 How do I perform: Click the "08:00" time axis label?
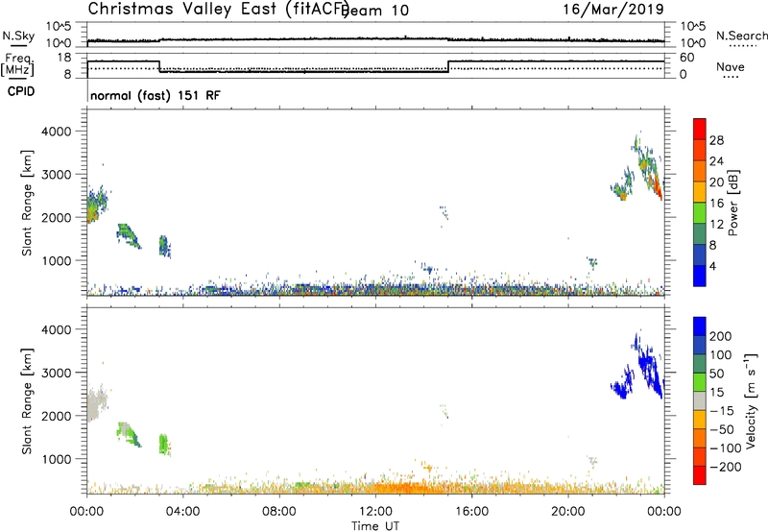[x=279, y=512]
